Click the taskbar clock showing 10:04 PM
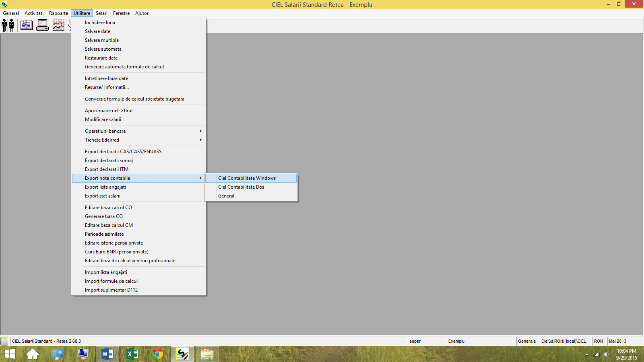The height and width of the screenshot is (362, 644). click(626, 354)
